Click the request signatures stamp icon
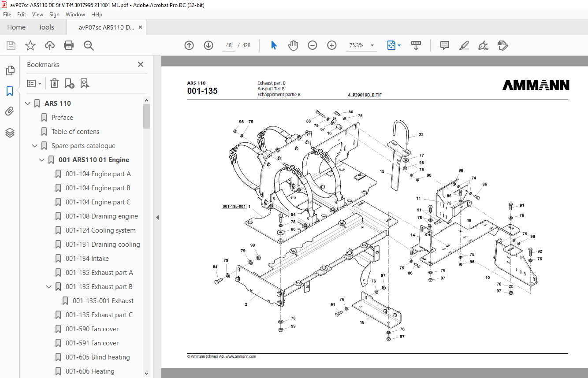This screenshot has height=378, width=588. pyautogui.click(x=503, y=45)
